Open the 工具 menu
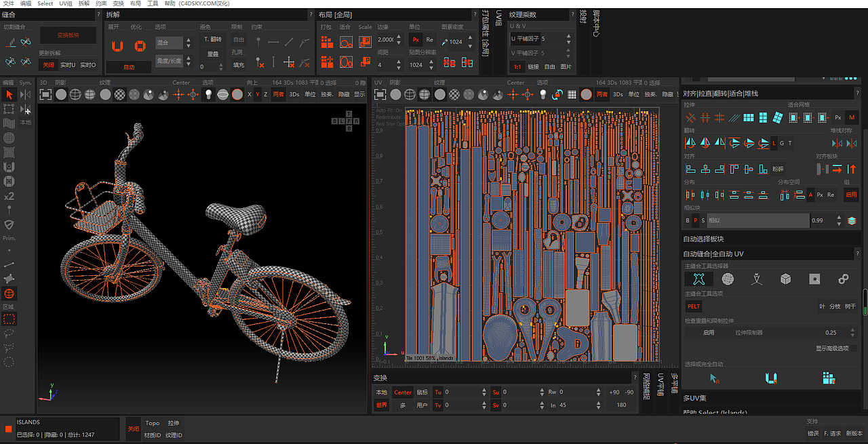Screen dimensions: 868x444 pos(153,3)
